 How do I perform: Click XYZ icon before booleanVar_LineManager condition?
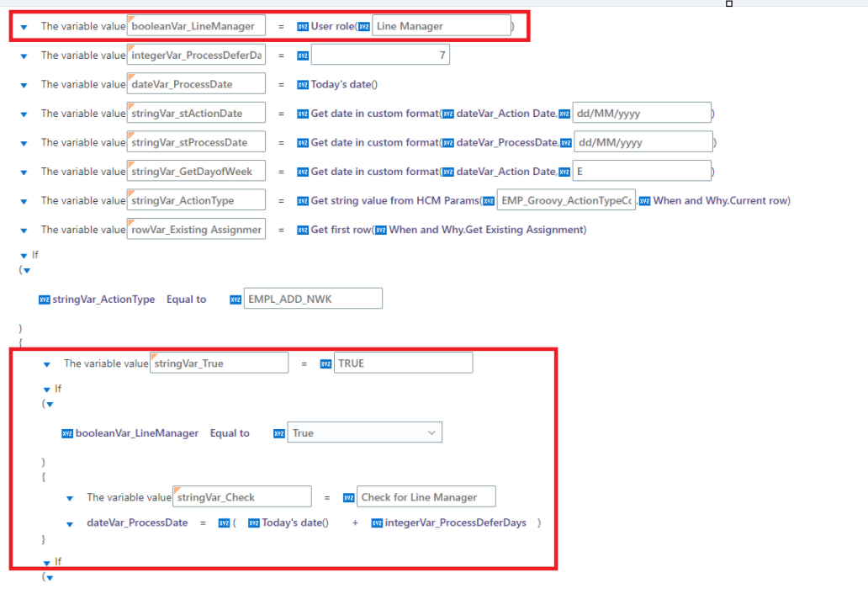pyautogui.click(x=67, y=433)
